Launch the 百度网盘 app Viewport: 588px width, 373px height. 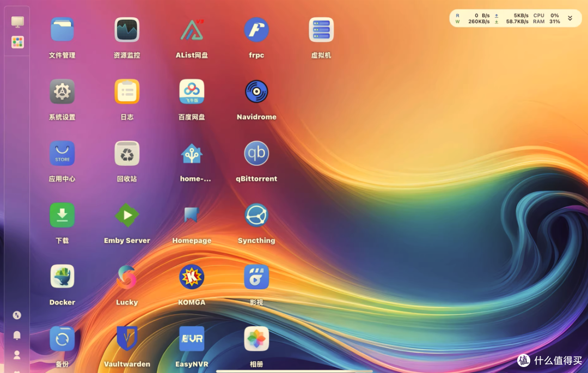[192, 91]
